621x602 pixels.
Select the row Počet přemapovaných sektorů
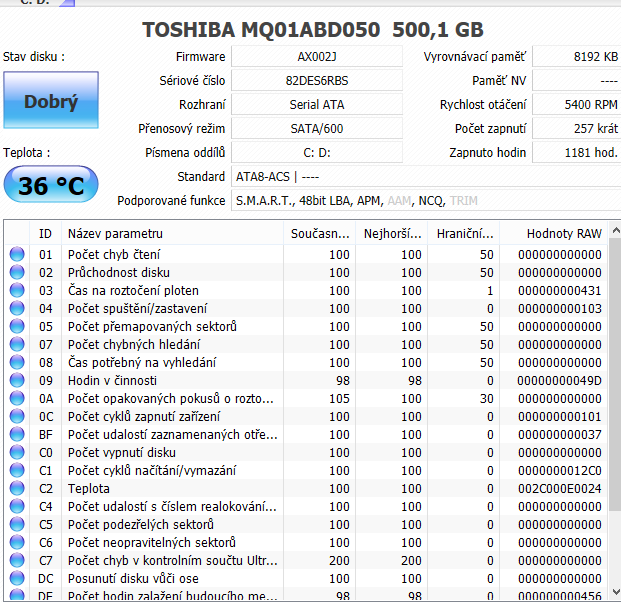click(306, 326)
